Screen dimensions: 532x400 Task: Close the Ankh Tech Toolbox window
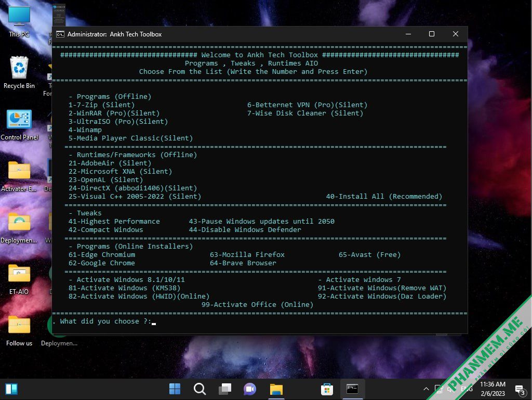click(x=456, y=34)
